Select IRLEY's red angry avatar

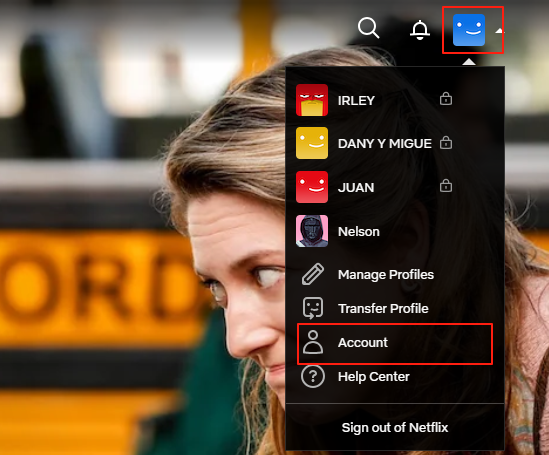(x=312, y=100)
